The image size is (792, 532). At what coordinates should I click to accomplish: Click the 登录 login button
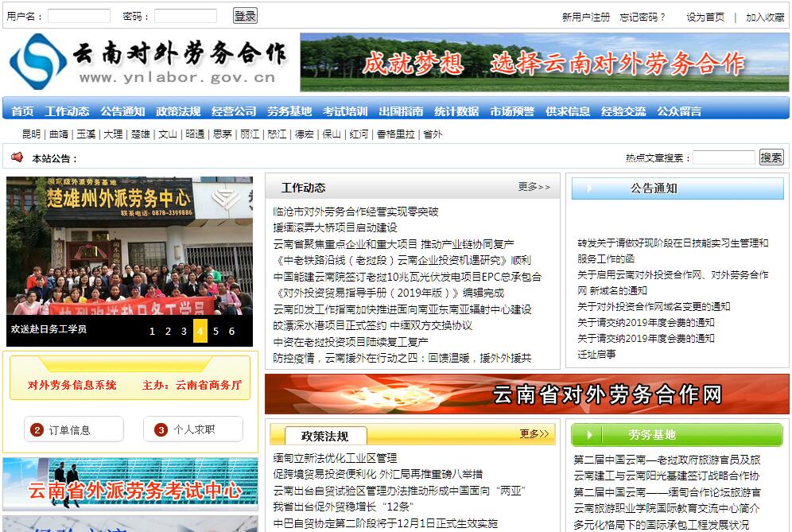245,16
